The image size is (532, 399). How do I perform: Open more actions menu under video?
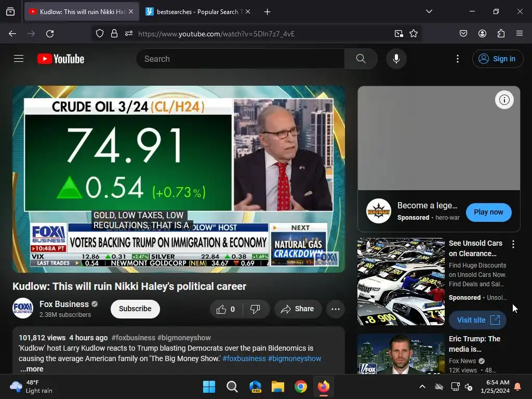click(336, 309)
